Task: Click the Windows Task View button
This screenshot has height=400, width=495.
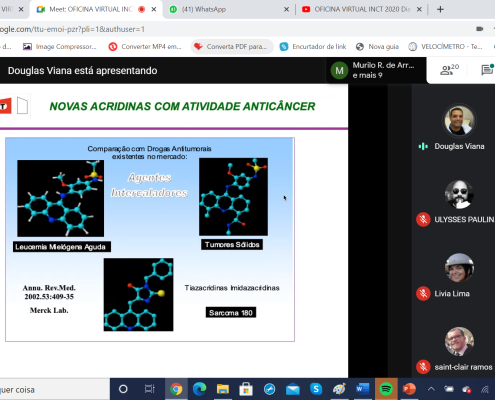Action: [x=149, y=389]
